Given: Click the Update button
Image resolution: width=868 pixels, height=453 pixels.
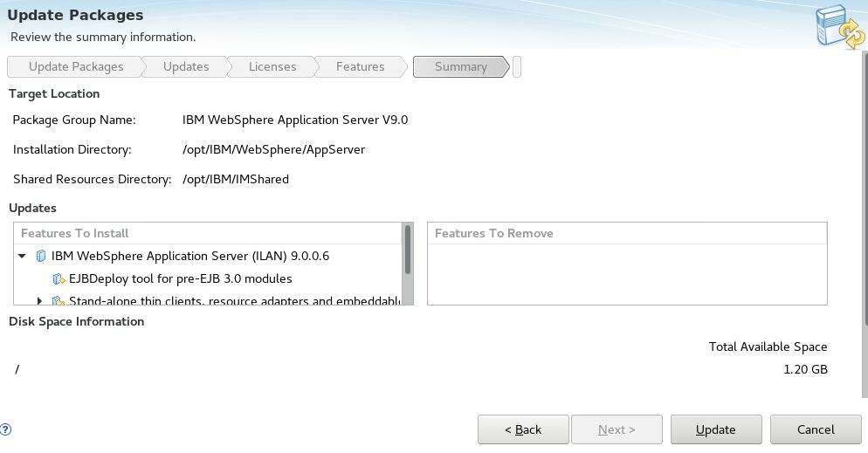Looking at the screenshot, I should coord(716,429).
